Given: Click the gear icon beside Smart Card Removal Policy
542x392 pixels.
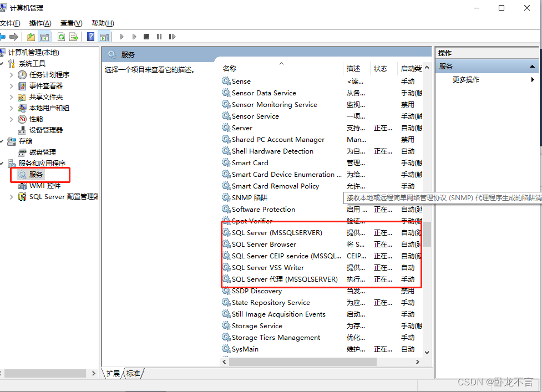Looking at the screenshot, I should 226,186.
